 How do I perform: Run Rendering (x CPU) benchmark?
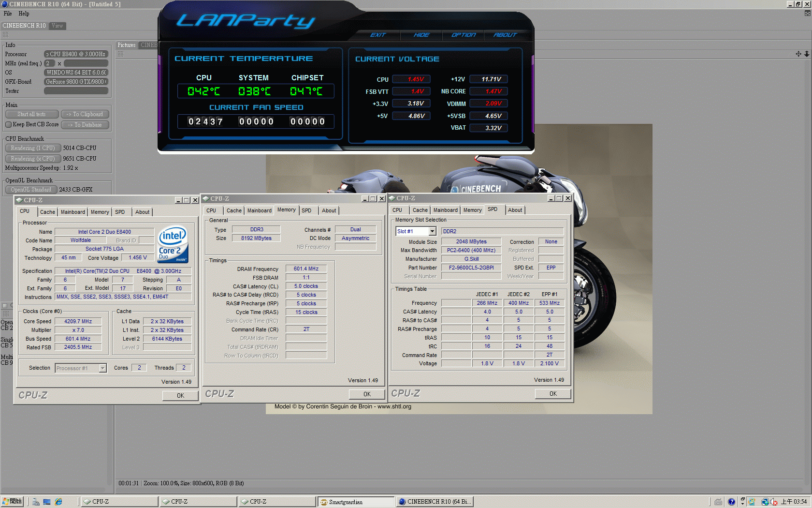tap(33, 159)
